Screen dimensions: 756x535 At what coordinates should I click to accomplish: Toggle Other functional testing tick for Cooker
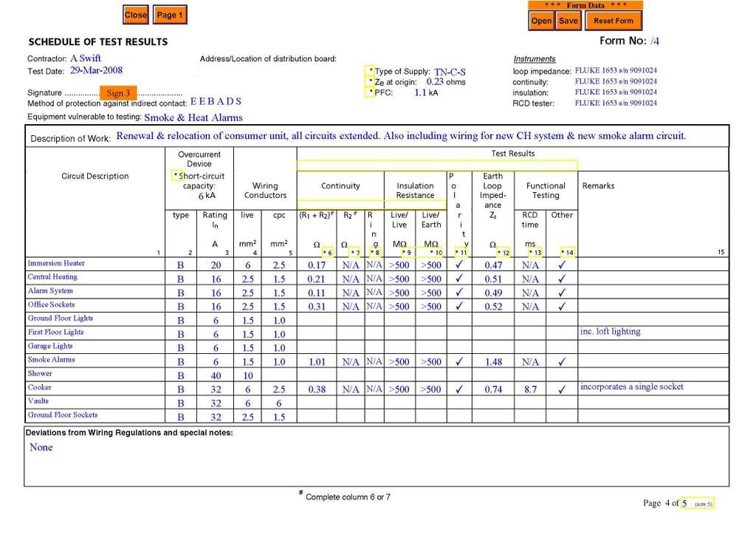561,389
